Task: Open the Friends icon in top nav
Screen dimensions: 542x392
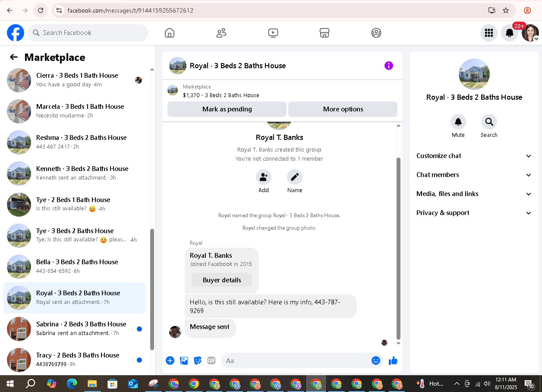Action: [221, 33]
